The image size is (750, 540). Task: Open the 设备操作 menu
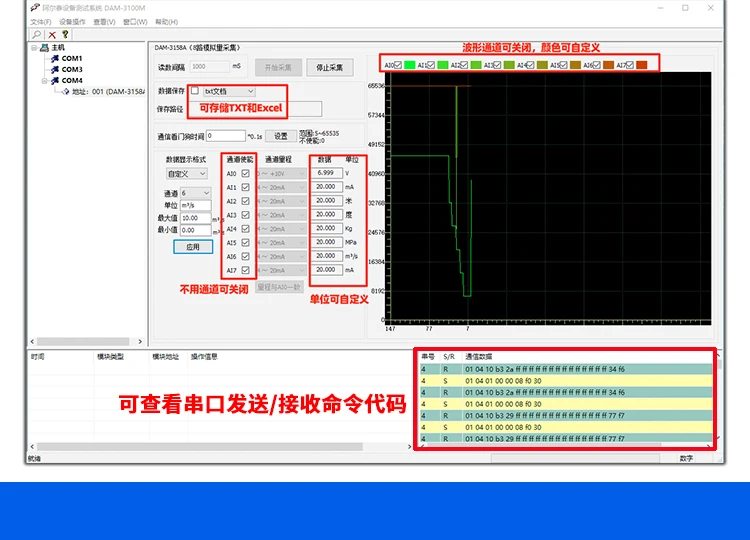(x=72, y=22)
